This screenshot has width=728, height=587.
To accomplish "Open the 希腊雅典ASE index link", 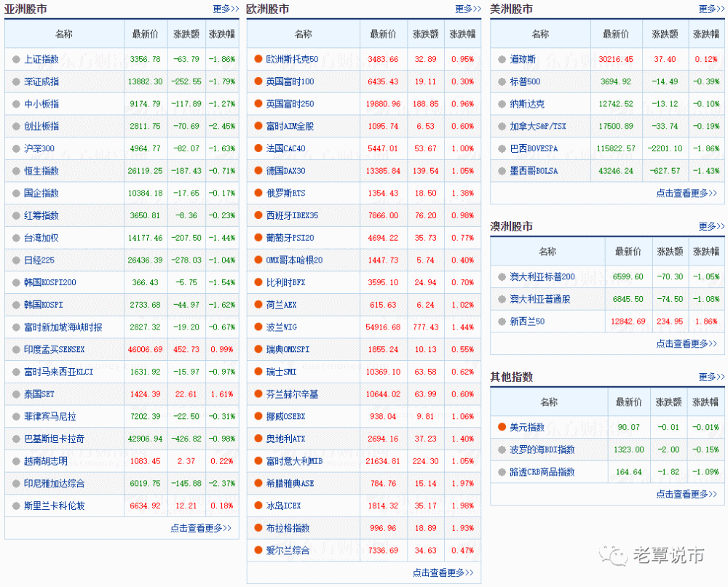I will pos(290,484).
